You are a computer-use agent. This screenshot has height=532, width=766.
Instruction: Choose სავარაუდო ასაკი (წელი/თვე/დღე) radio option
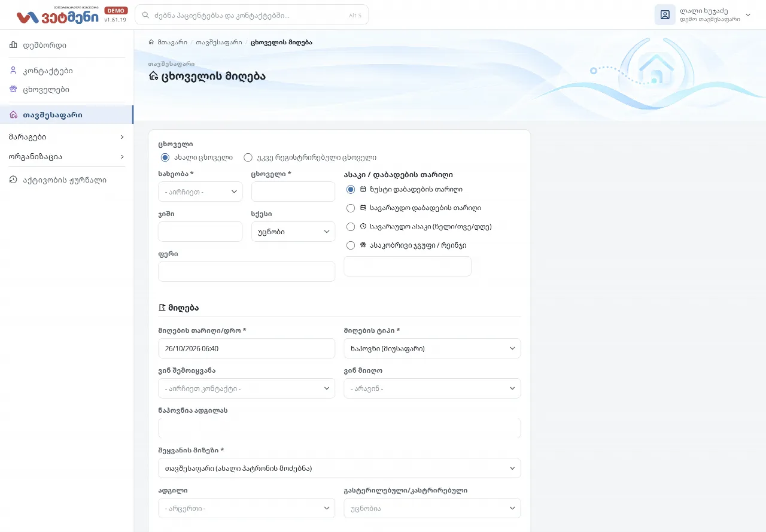tap(351, 227)
